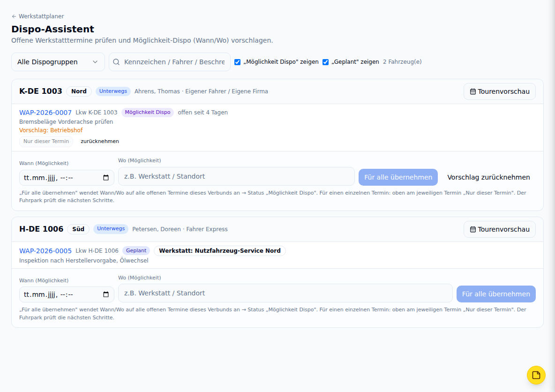Click Bremsbeläge Vorderachse prüfen description

click(x=66, y=122)
